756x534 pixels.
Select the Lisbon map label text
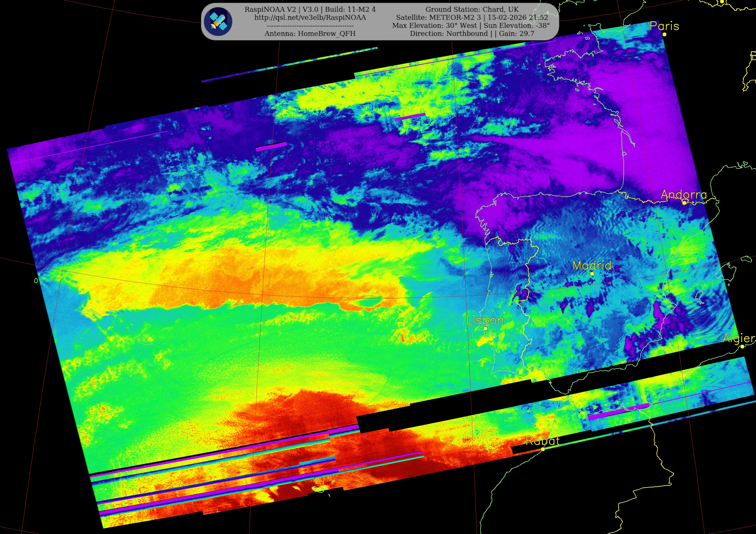(485, 320)
